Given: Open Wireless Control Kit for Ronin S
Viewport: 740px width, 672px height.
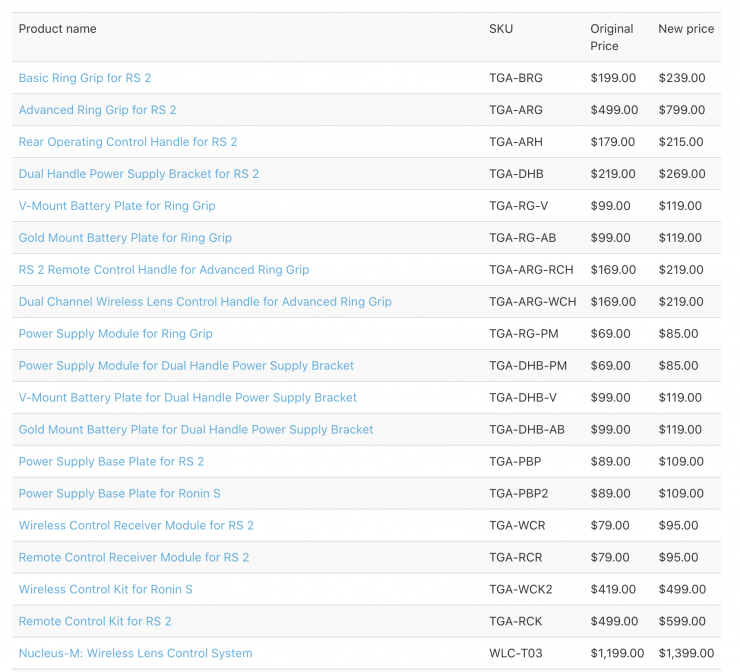Looking at the screenshot, I should [x=106, y=590].
